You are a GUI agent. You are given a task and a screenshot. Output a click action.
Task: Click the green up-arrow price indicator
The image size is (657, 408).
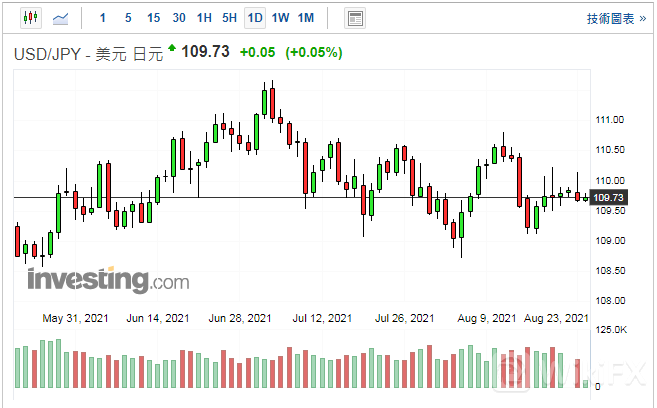(172, 48)
